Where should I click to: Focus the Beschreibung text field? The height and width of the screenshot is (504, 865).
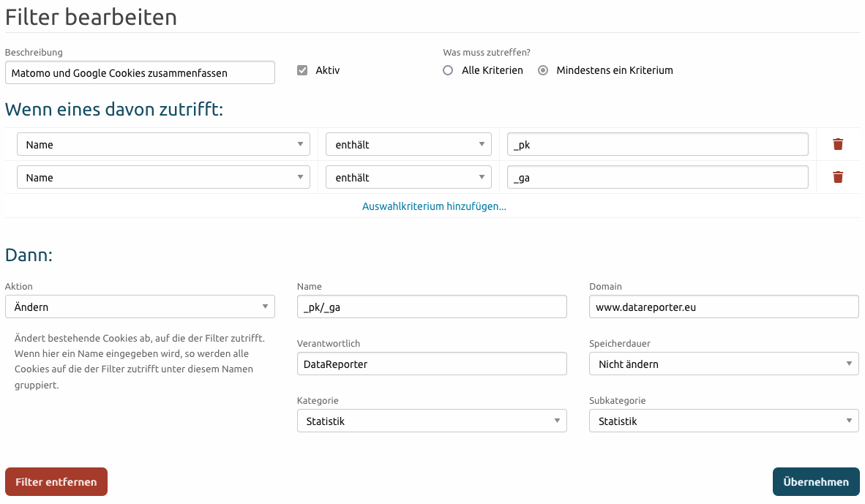pyautogui.click(x=140, y=73)
